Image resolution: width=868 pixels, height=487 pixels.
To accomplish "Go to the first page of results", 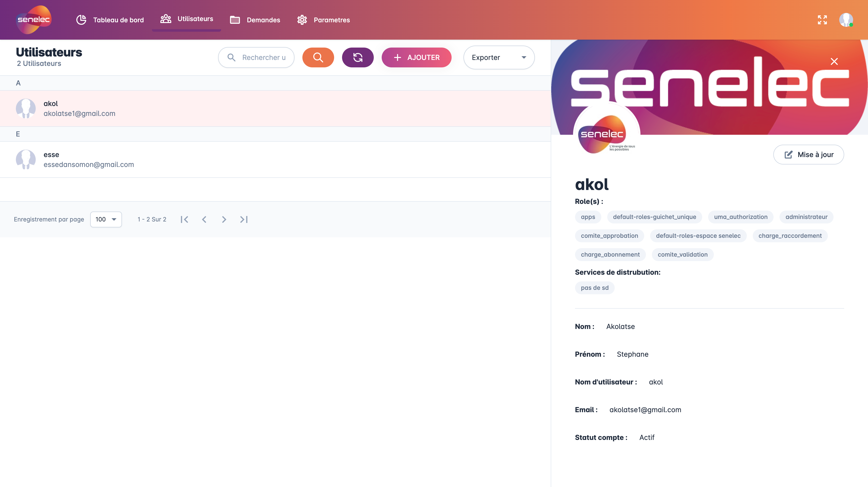I will tap(184, 219).
